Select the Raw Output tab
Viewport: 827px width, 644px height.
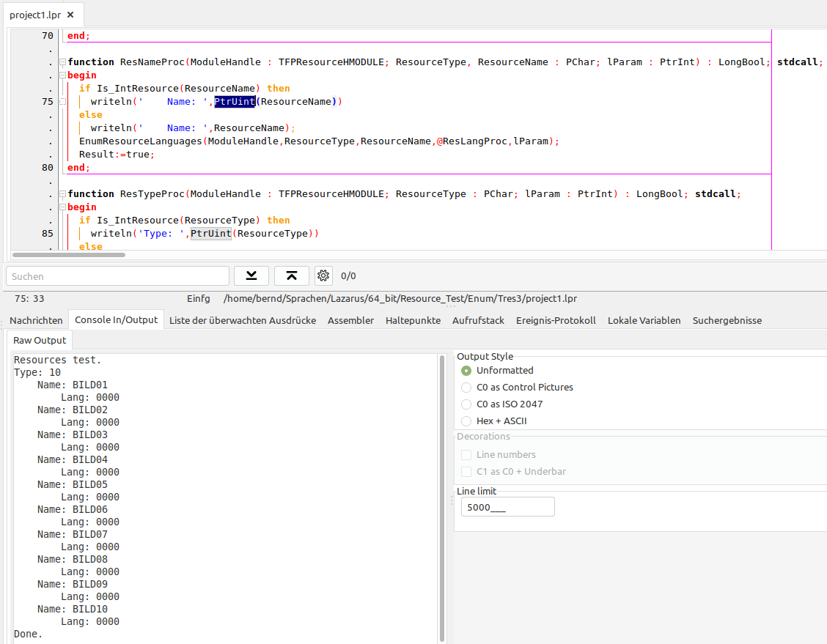point(40,341)
